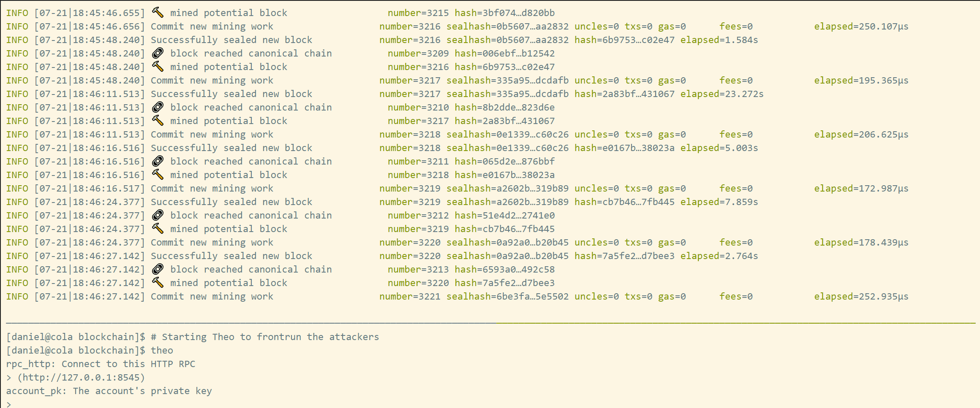Click the 'theo' command in the shell prompt
Viewport: 980px width, 408px height.
click(162, 351)
